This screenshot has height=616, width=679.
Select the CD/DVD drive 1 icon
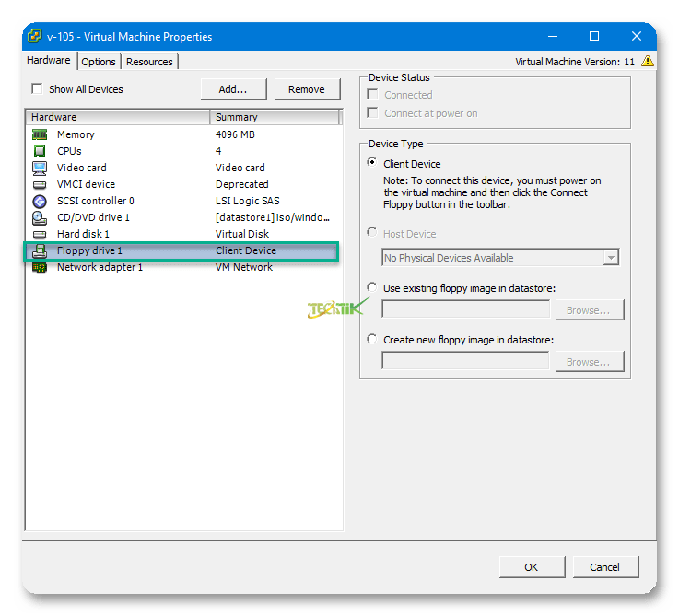point(40,217)
